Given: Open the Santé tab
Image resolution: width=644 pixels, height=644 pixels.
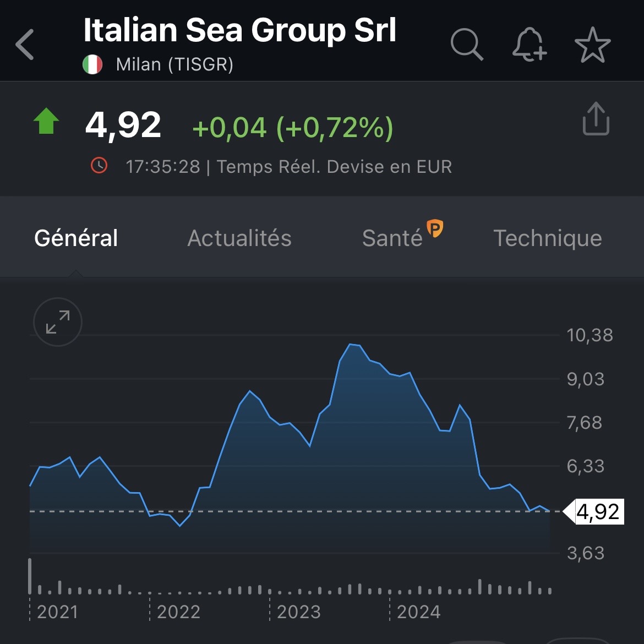Looking at the screenshot, I should click(392, 238).
